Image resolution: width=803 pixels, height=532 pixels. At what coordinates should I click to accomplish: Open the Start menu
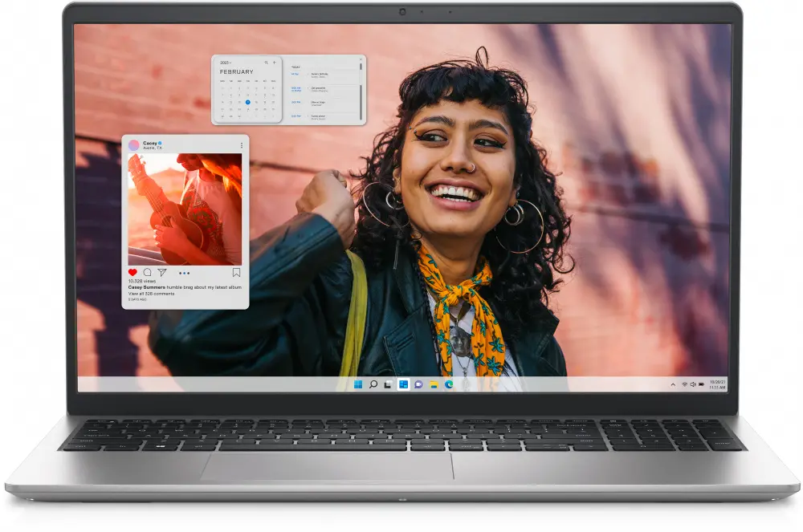[358, 384]
